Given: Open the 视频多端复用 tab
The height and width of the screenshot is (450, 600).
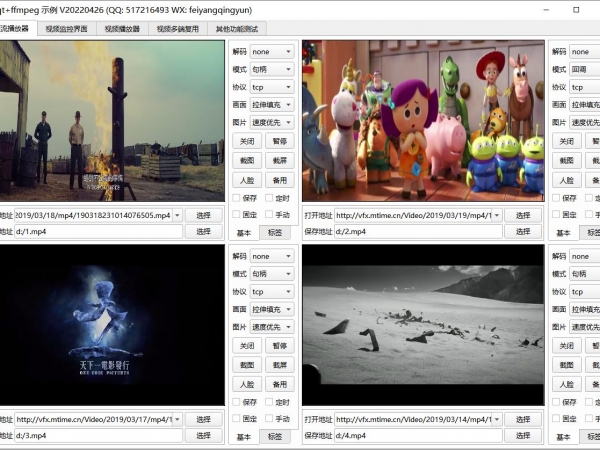Looking at the screenshot, I should [178, 29].
